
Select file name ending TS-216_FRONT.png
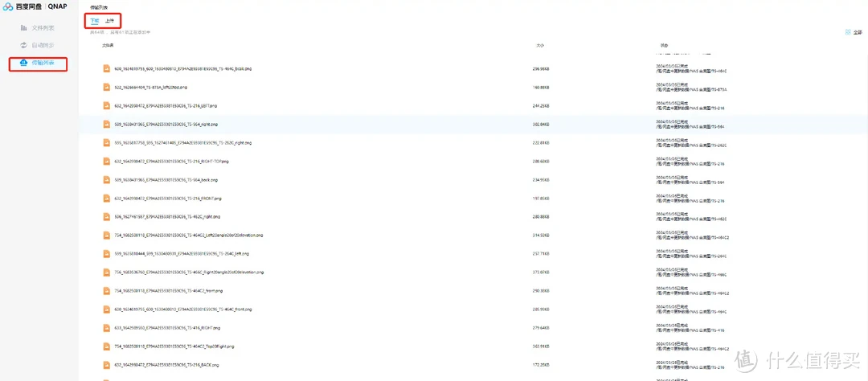168,199
